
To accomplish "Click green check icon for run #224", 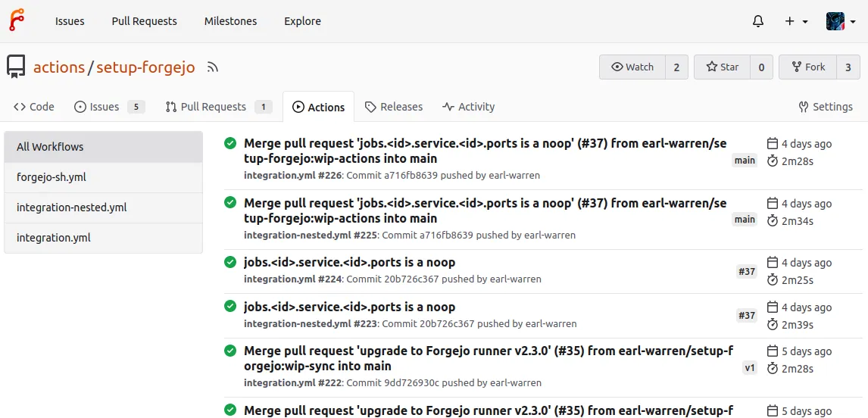I will click(230, 262).
